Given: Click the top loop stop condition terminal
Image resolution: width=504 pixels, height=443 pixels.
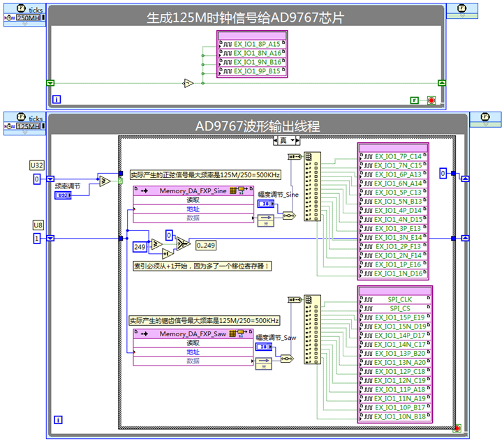Looking at the screenshot, I should [x=431, y=100].
